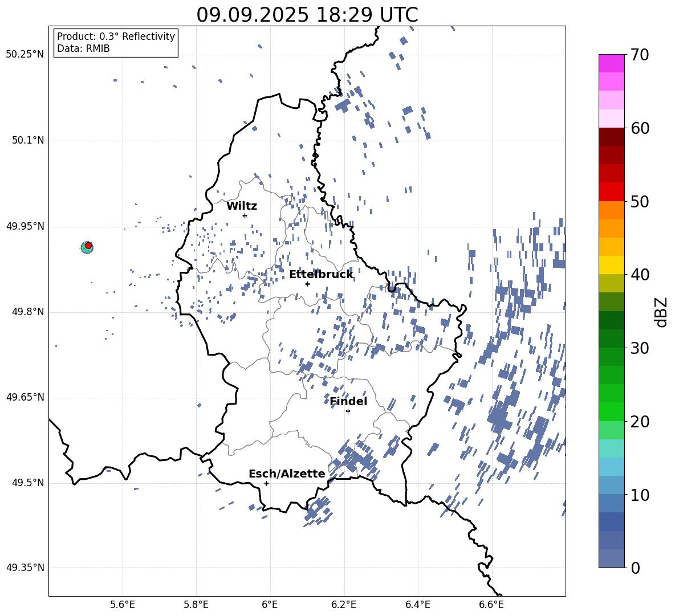Click the Esch/Alzette city label
Viewport: 675px width, 616px height.
point(287,474)
